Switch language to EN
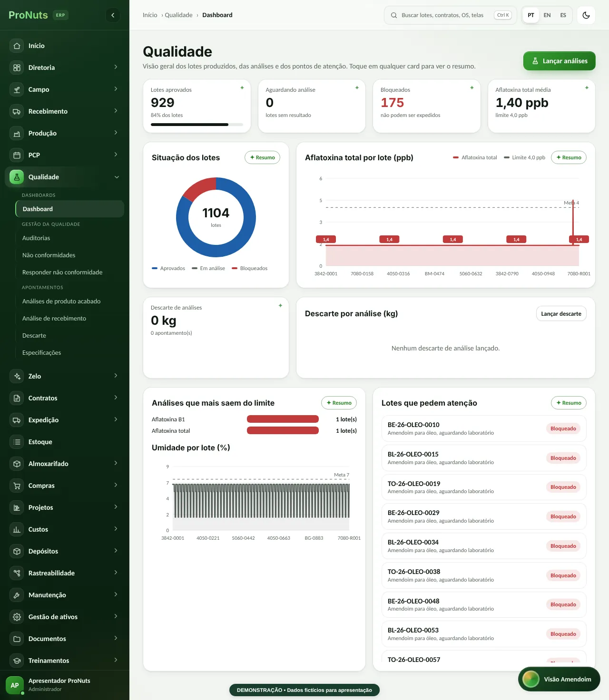This screenshot has height=700, width=609. [x=547, y=15]
